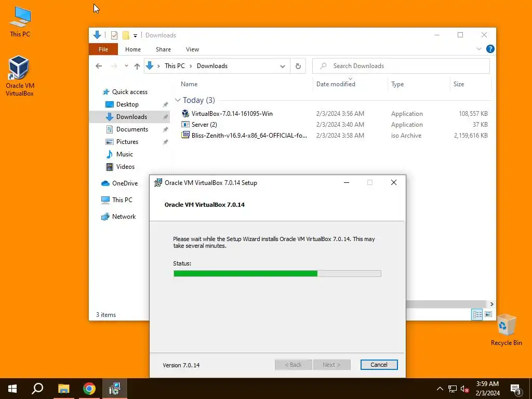The height and width of the screenshot is (399, 532).
Task: Open the notification Action Center
Action: pyautogui.click(x=515, y=389)
